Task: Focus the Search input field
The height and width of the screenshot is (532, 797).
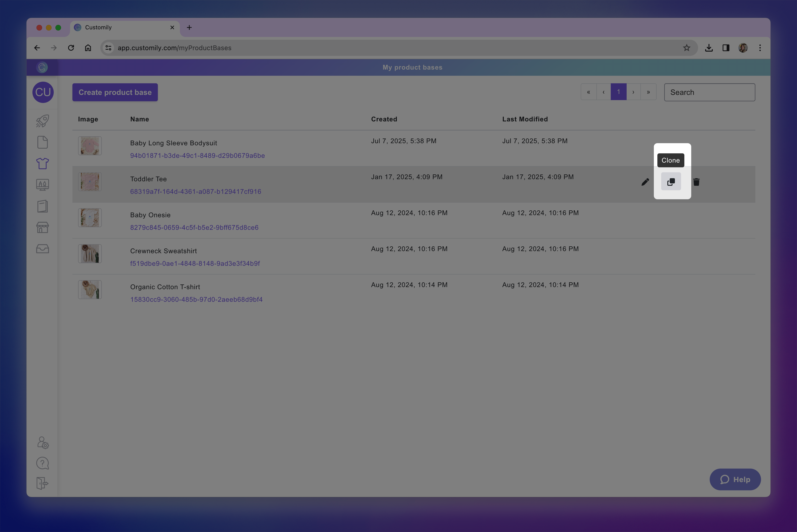Action: [709, 92]
